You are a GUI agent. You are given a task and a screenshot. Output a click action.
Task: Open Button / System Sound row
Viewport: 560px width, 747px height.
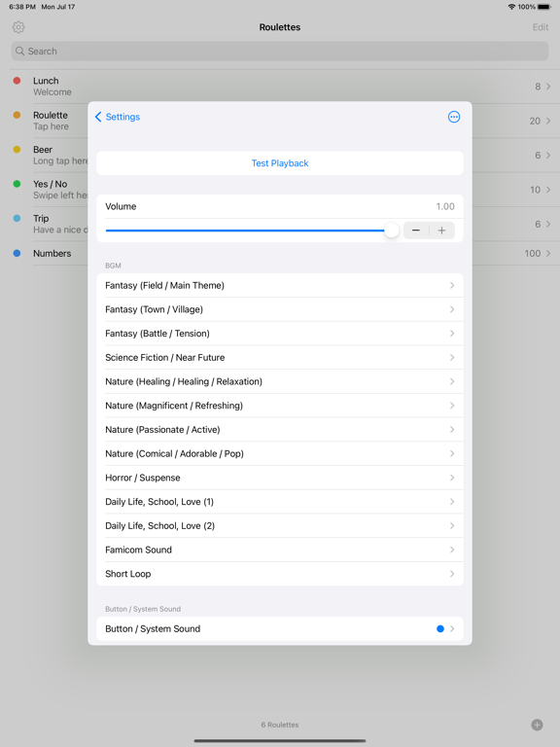[x=280, y=629]
